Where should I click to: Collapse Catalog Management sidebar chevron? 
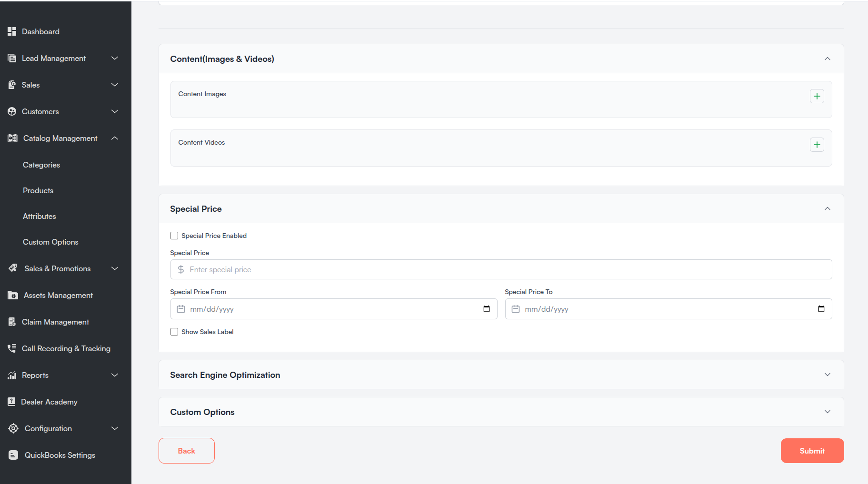(115, 138)
